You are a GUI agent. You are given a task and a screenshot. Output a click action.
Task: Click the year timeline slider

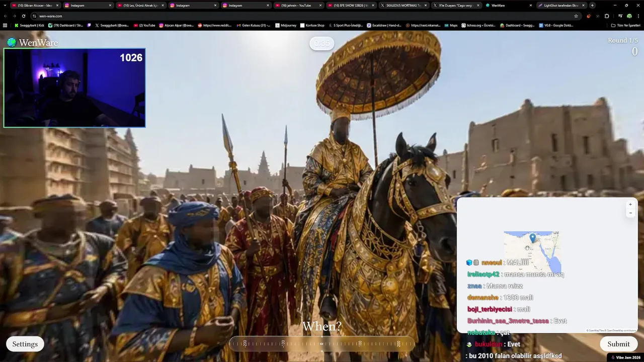(322, 344)
